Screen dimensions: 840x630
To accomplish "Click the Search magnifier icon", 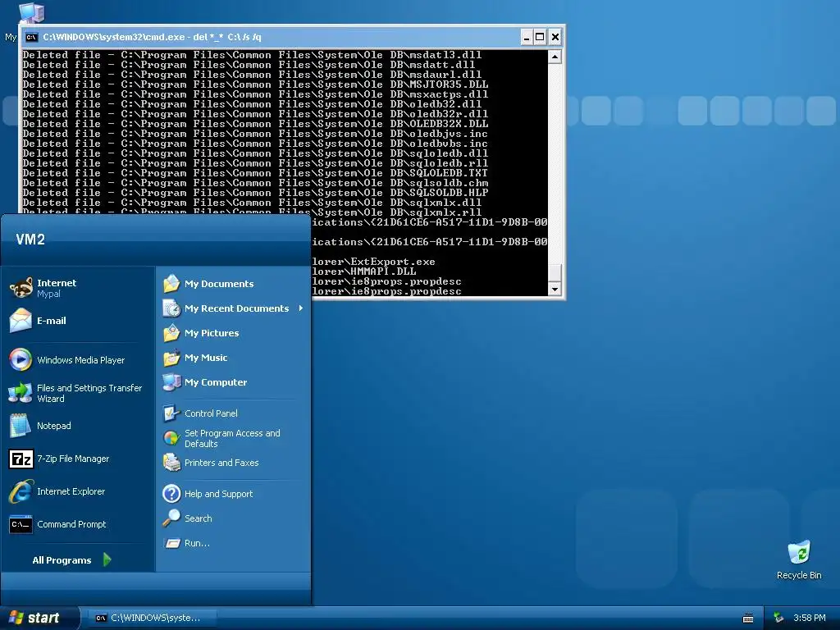I will [171, 518].
